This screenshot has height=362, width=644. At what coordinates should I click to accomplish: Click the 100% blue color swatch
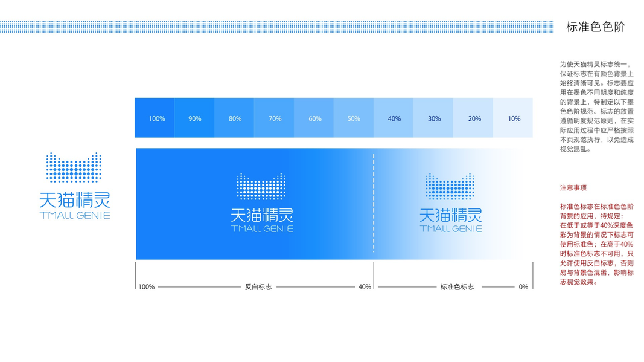[x=155, y=118]
